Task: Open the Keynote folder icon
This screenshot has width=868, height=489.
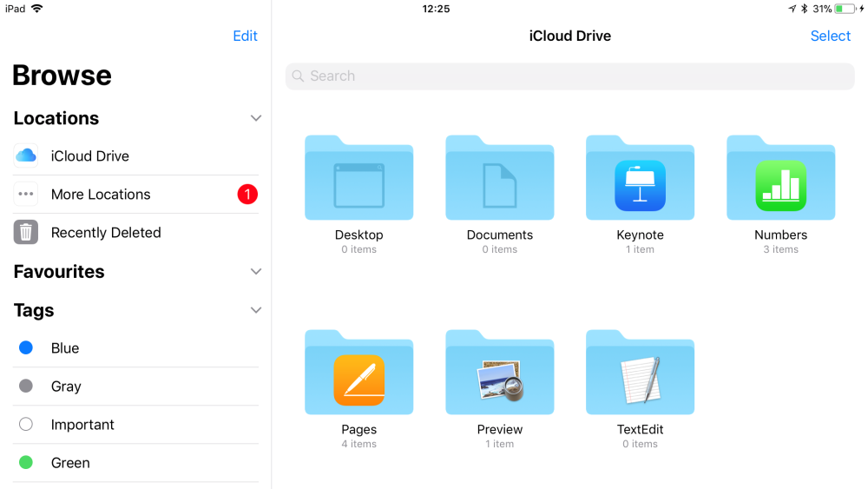Action: click(640, 177)
